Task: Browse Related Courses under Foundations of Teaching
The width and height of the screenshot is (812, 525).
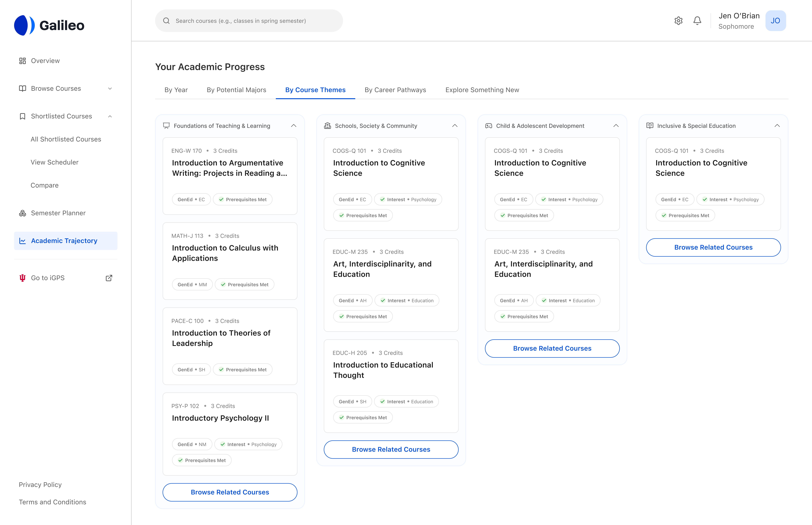Action: click(x=230, y=492)
